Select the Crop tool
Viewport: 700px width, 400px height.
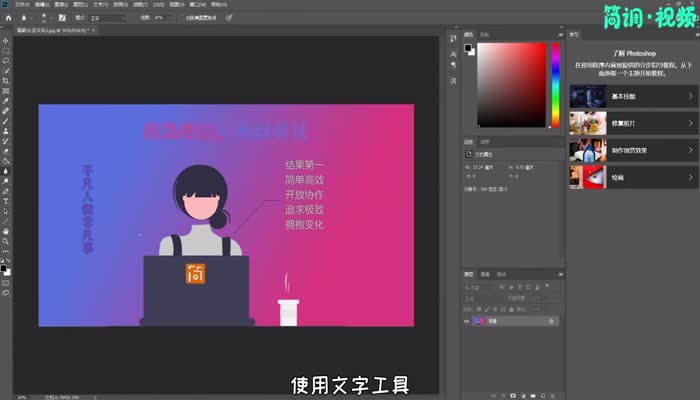click(6, 80)
